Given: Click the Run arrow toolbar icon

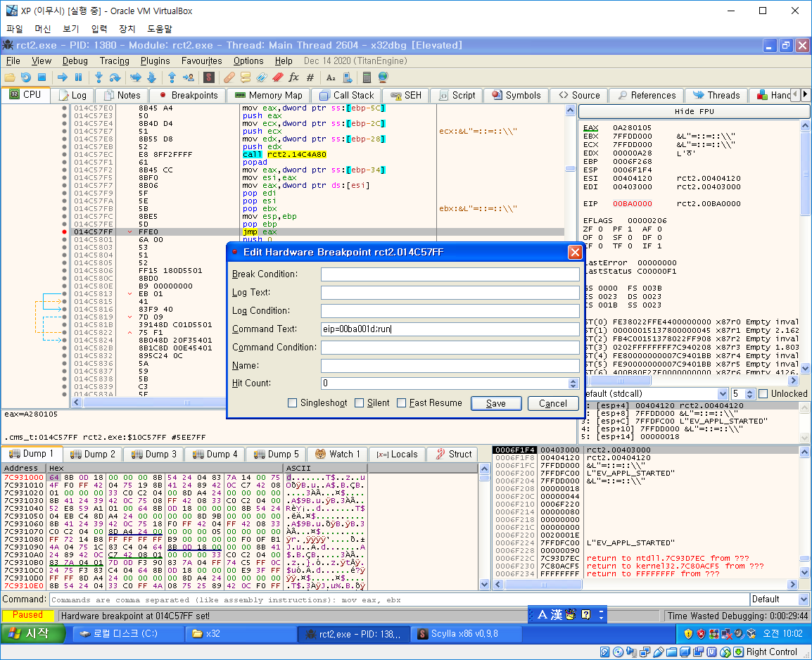Looking at the screenshot, I should [x=62, y=77].
